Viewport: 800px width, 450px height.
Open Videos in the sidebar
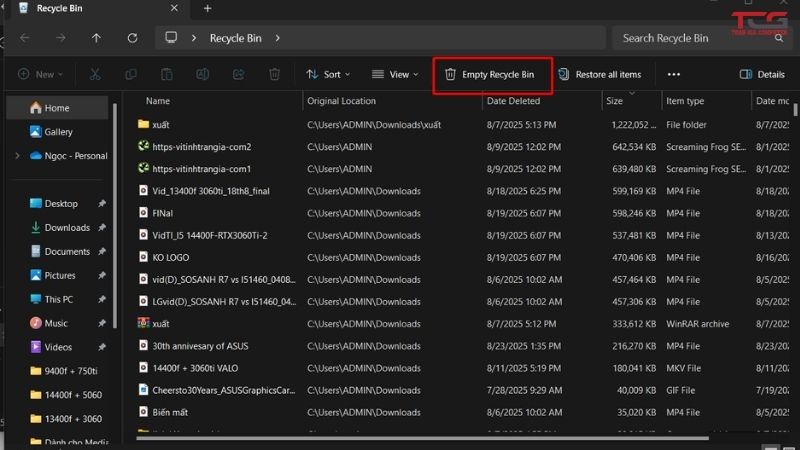coord(59,347)
